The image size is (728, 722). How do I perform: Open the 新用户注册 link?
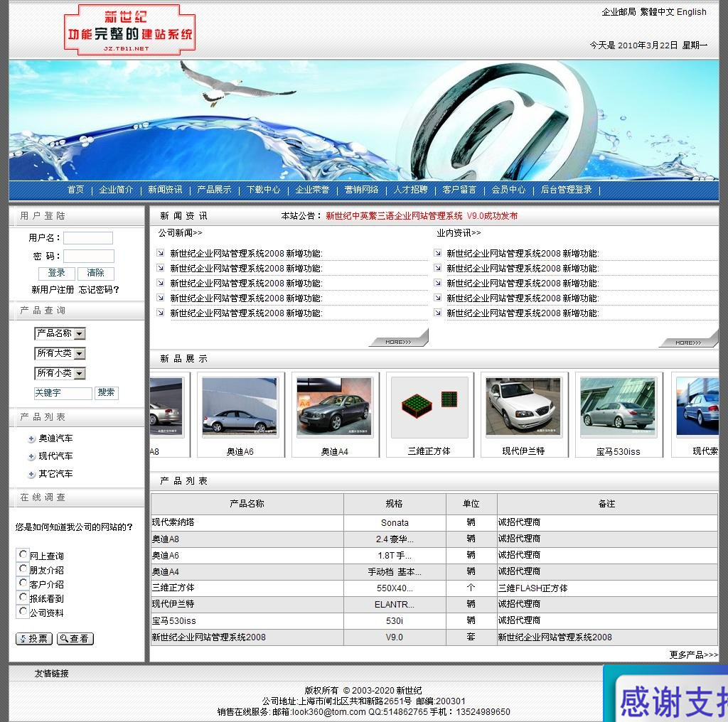[x=53, y=290]
